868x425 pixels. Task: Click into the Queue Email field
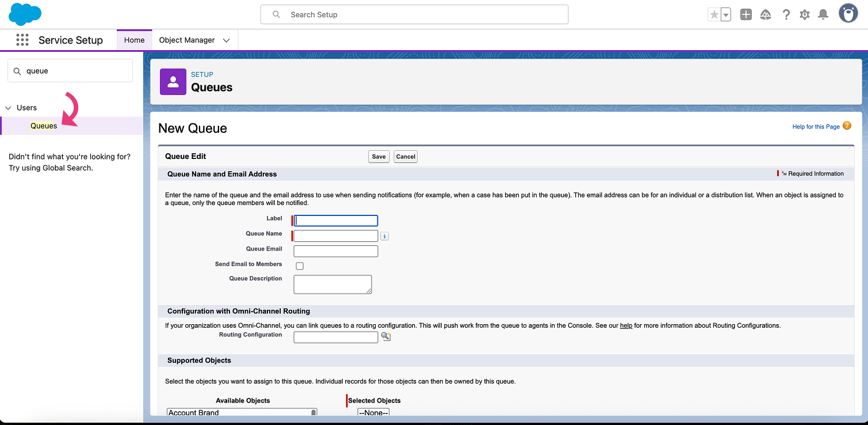tap(335, 251)
